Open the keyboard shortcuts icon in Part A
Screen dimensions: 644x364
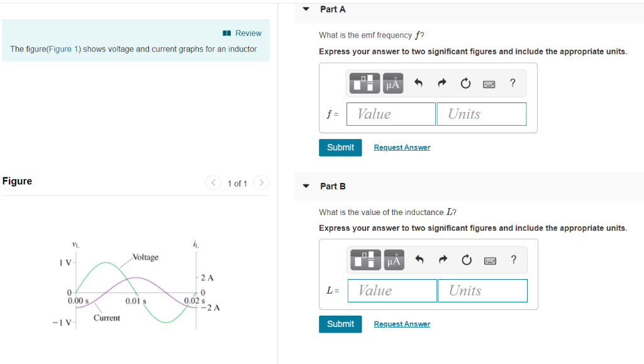pyautogui.click(x=489, y=82)
